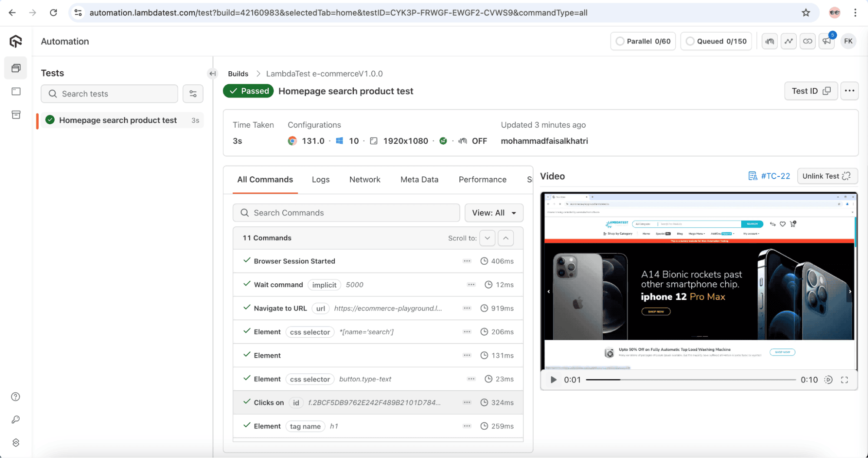Switch to the Network tab
Viewport: 868px width, 458px height.
coord(364,179)
